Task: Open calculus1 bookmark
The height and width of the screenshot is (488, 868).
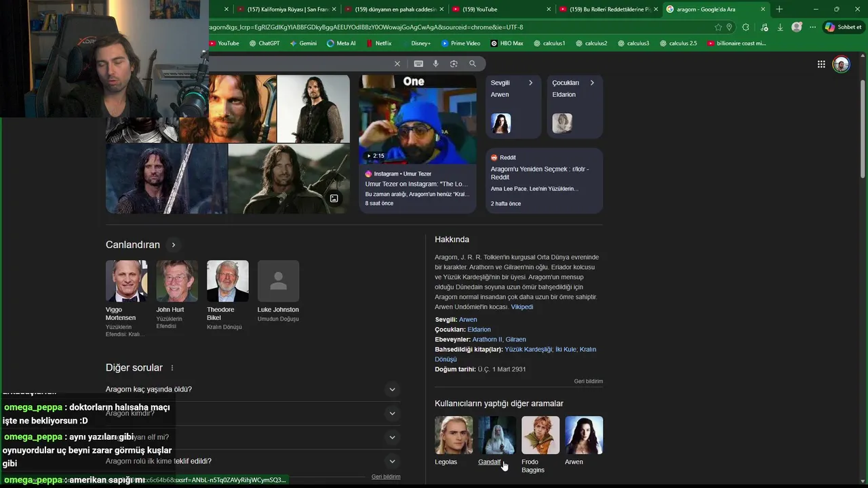Action: point(549,43)
